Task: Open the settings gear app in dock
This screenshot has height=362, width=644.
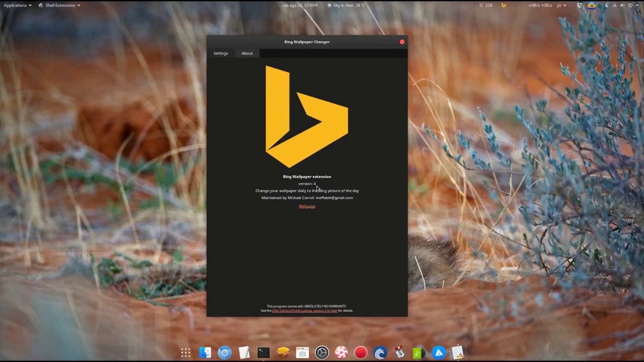Action: [322, 353]
